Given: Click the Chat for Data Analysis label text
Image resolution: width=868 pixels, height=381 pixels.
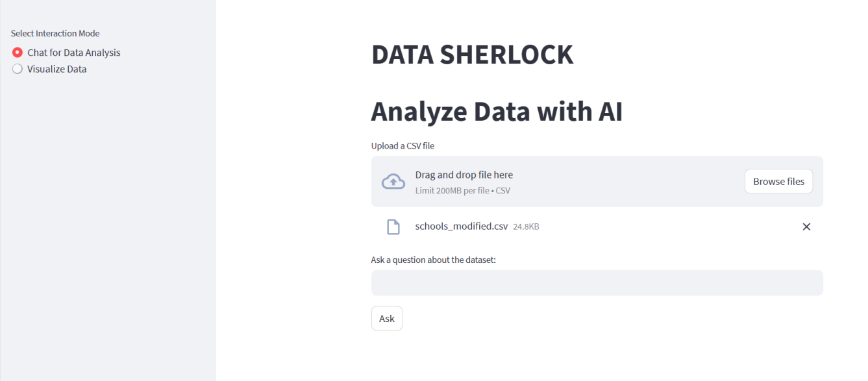Looking at the screenshot, I should pyautogui.click(x=74, y=53).
